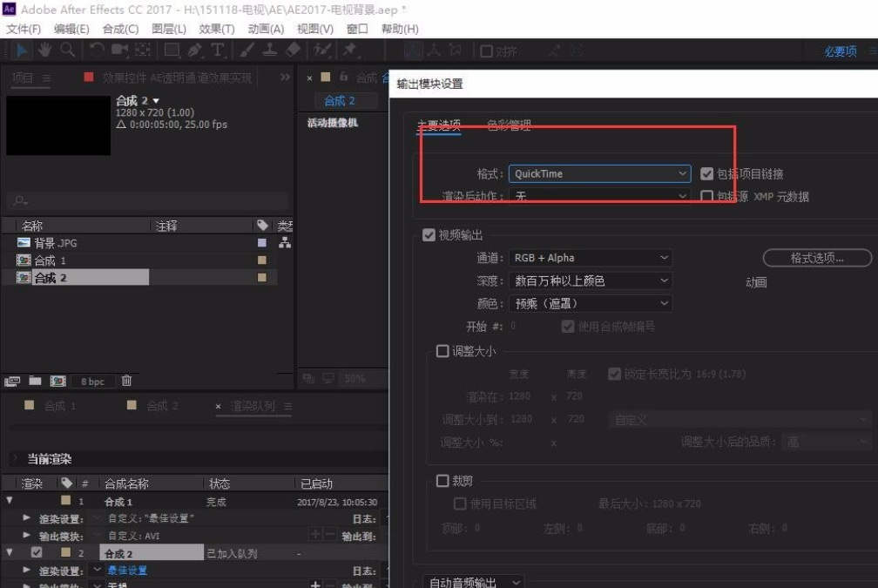This screenshot has height=588, width=878.
Task: Enable the 调整大小 checkbox
Action: point(442,350)
